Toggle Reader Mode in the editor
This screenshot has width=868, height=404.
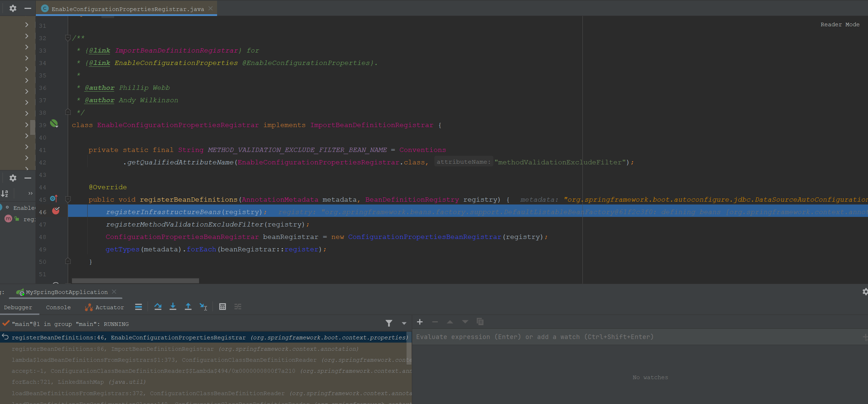840,24
